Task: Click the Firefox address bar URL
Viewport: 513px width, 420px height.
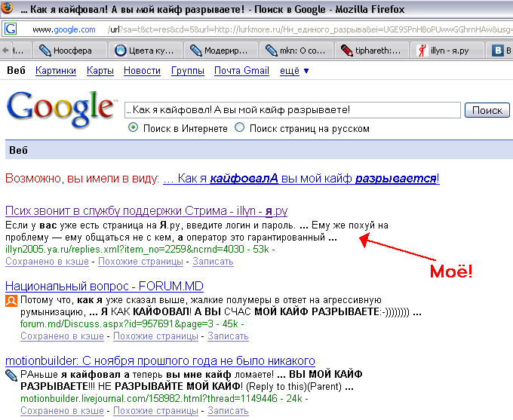Action: [x=272, y=29]
